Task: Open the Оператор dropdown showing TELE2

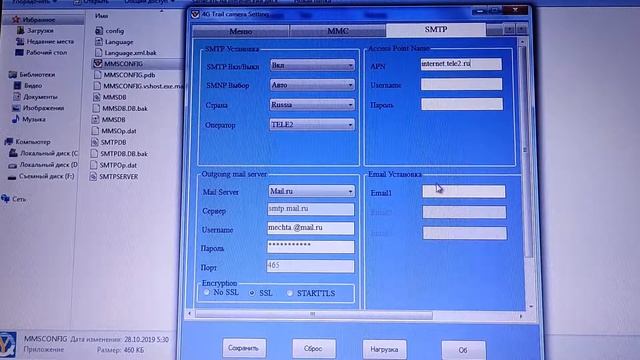Action: pos(312,124)
